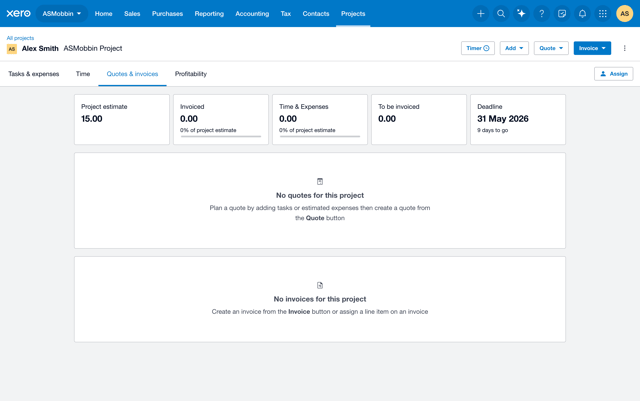Open the plus create-new menu icon
640x401 pixels.
click(480, 13)
